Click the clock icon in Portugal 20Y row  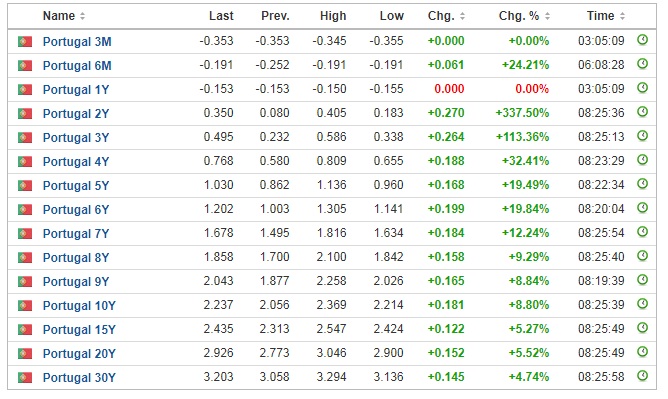point(642,352)
